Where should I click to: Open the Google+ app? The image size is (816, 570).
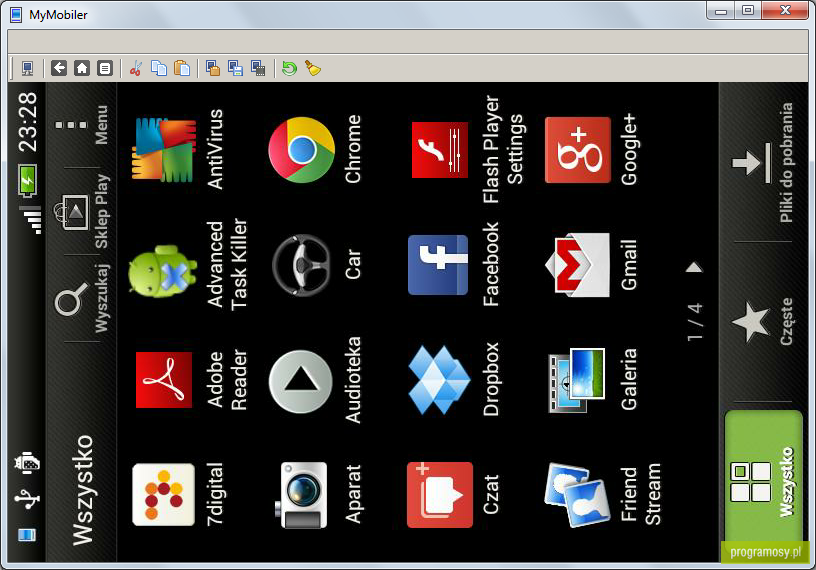(x=578, y=150)
